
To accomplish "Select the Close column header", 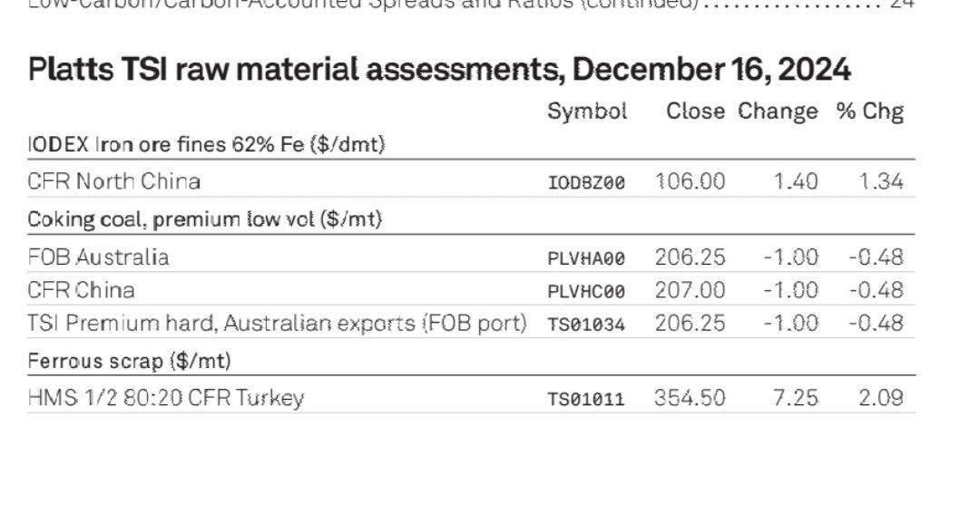I will pyautogui.click(x=695, y=112).
